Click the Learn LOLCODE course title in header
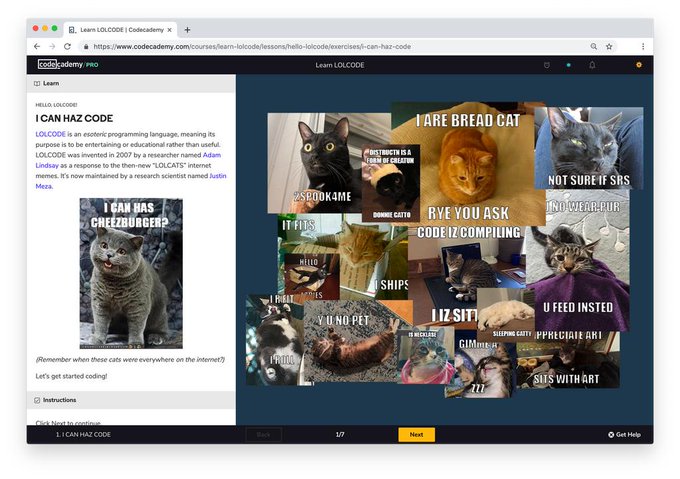Viewport: 680px width, 479px height. pyautogui.click(x=340, y=65)
